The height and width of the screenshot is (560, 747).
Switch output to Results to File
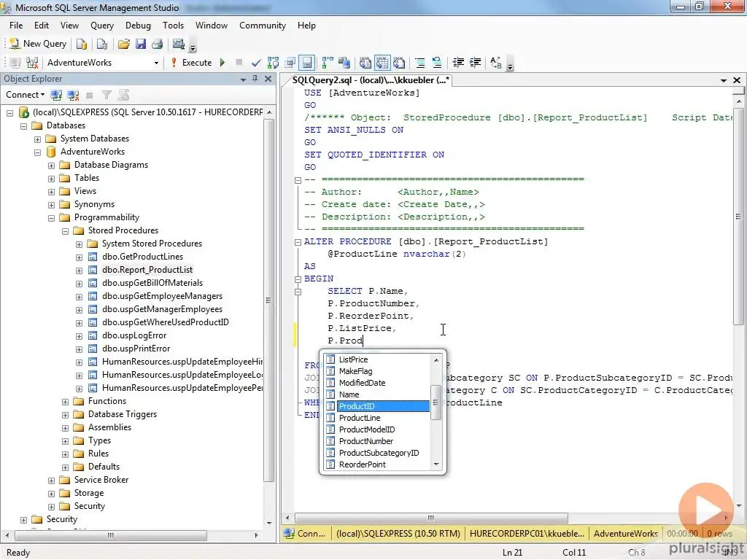(x=399, y=63)
